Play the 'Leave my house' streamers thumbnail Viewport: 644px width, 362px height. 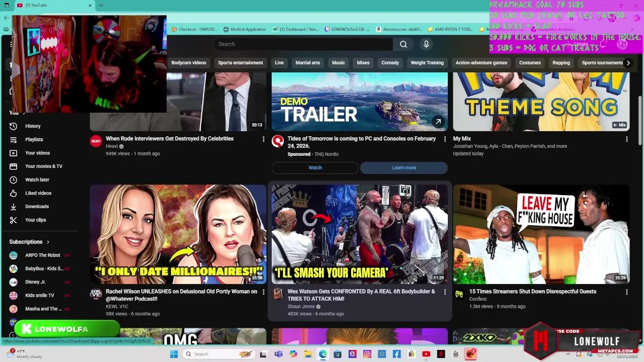click(x=541, y=234)
